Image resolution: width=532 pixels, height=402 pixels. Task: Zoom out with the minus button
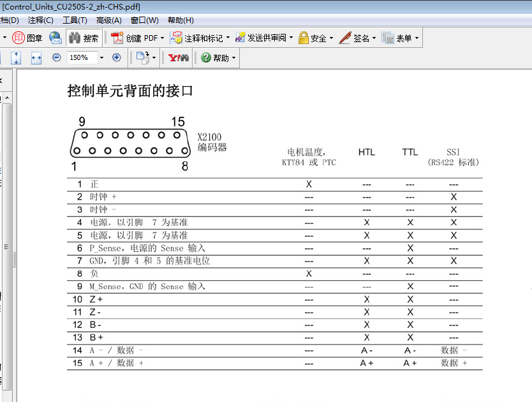(x=57, y=57)
